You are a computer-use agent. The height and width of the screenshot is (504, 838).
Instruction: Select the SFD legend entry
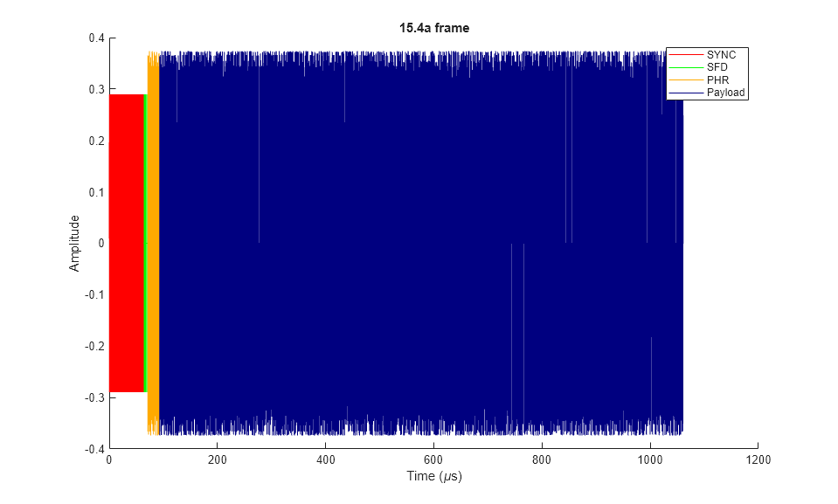(698, 67)
